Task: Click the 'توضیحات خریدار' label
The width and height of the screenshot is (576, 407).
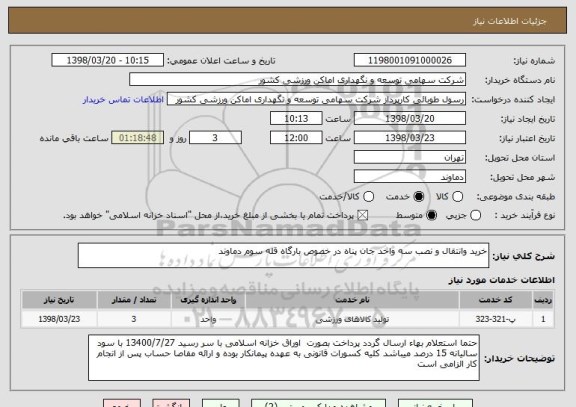Action: [x=519, y=359]
